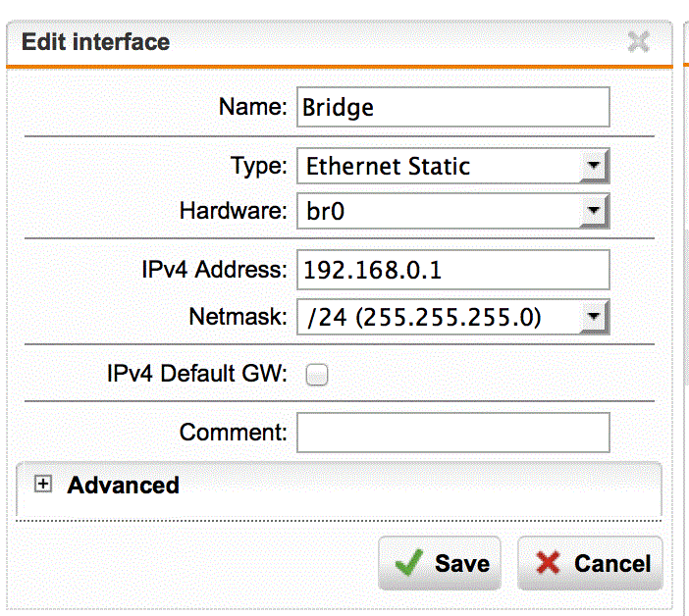Focus the Name field containing Bridge

(x=453, y=107)
